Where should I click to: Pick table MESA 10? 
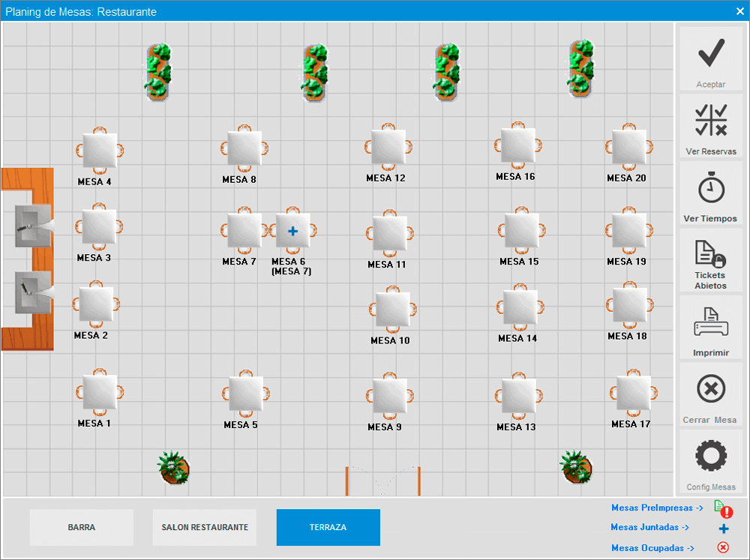coord(392,310)
